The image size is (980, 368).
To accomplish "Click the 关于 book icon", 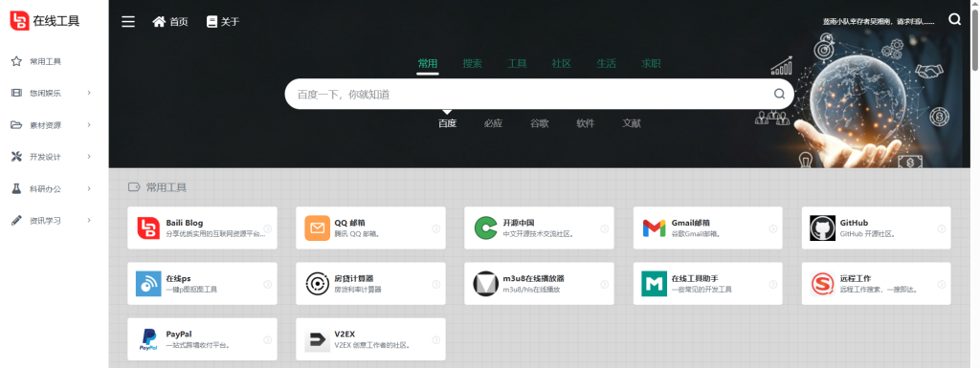I will pos(212,22).
